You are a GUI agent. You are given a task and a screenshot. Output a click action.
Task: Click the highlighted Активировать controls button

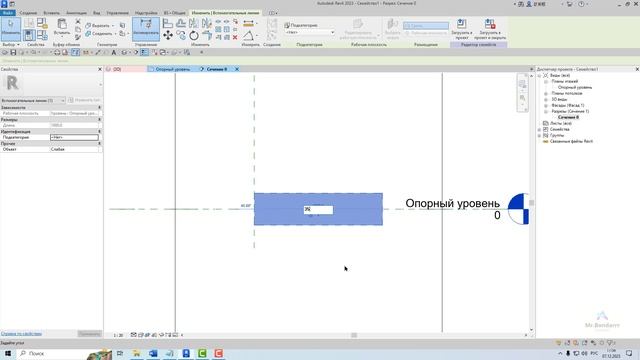[146, 29]
